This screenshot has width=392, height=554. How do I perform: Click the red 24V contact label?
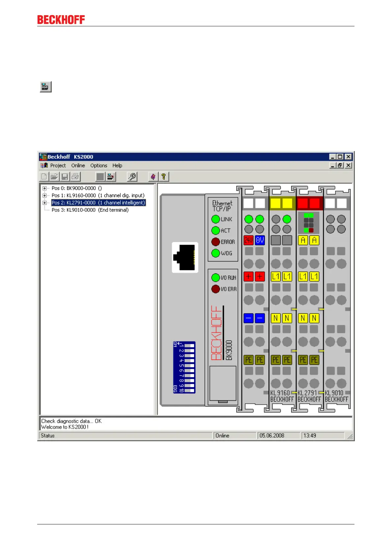point(248,240)
